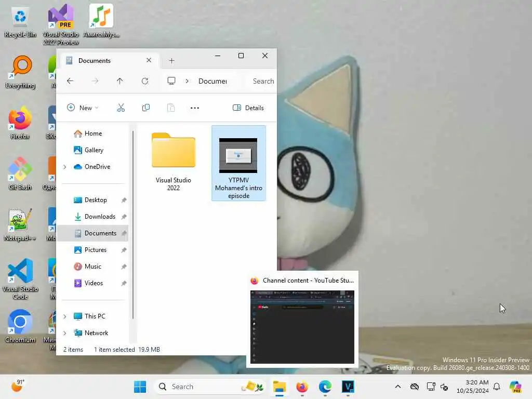This screenshot has height=399, width=532.
Task: Click the Copilot Preview tray icon
Action: click(515, 387)
